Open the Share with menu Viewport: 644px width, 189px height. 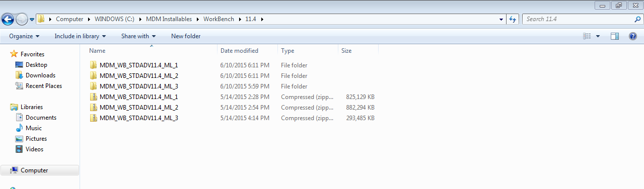click(138, 36)
